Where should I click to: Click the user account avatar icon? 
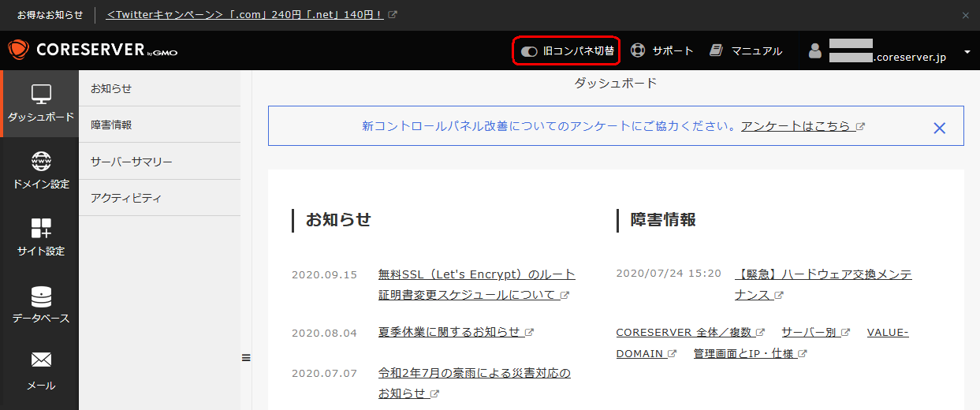815,51
